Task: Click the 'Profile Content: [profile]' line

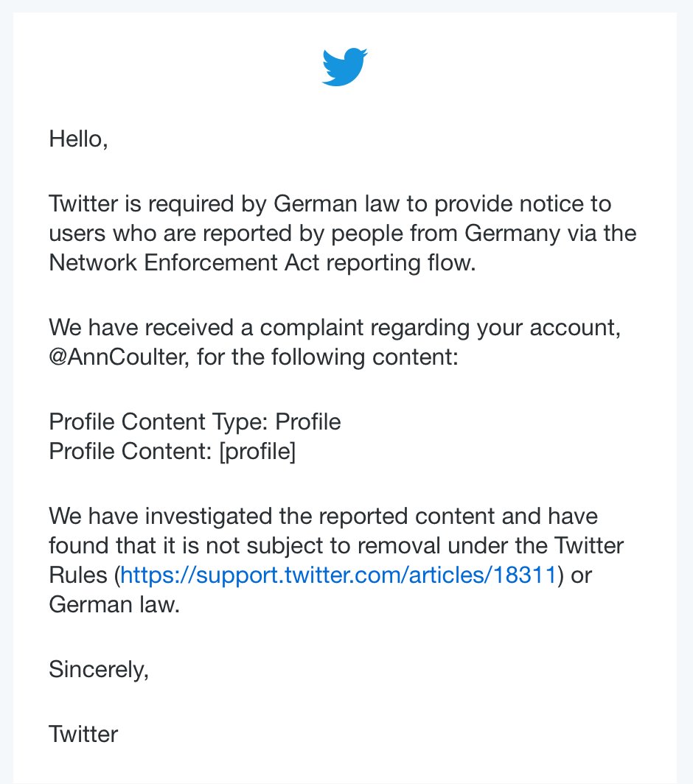Action: 172,452
